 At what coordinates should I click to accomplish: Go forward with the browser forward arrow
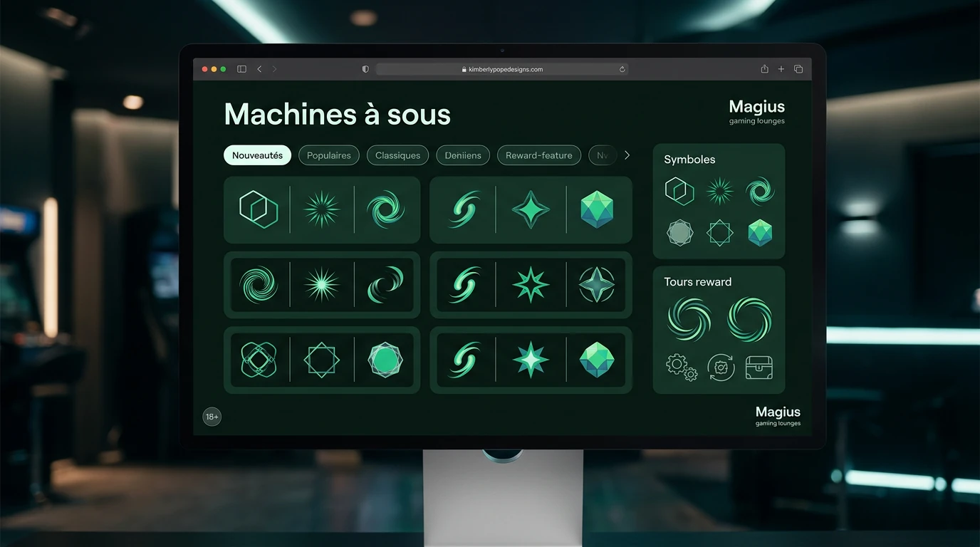pyautogui.click(x=274, y=69)
